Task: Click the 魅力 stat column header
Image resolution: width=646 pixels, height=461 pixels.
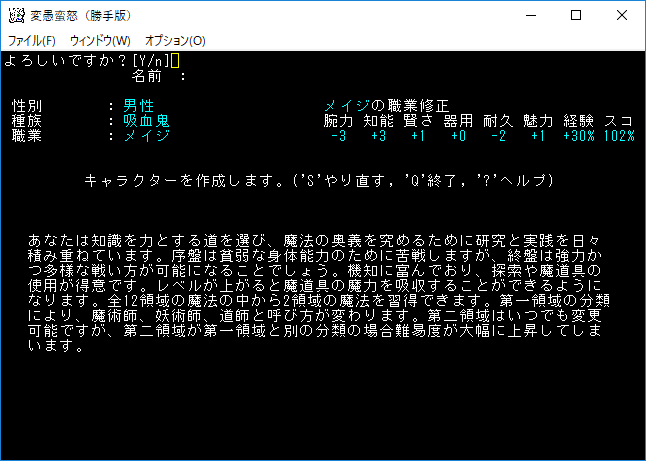Action: tap(537, 120)
